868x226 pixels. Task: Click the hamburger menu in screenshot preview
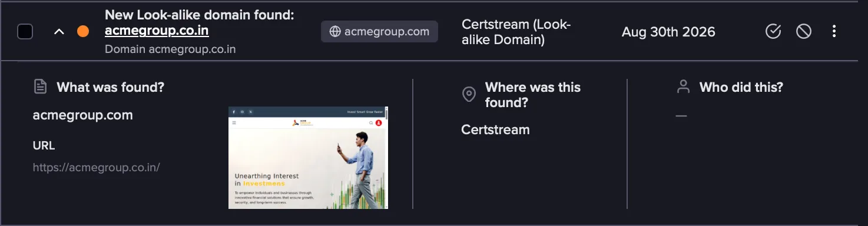(234, 123)
